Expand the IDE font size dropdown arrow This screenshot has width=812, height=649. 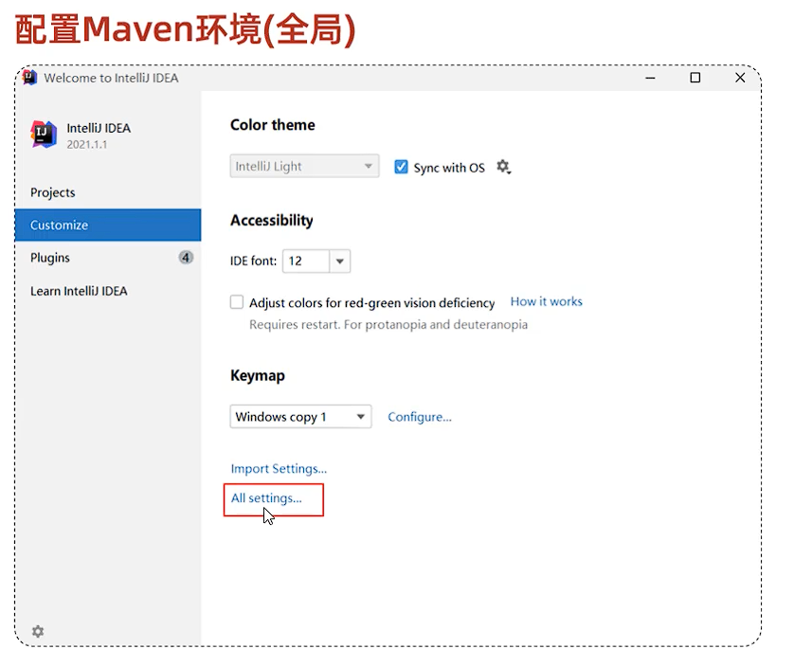pos(340,261)
